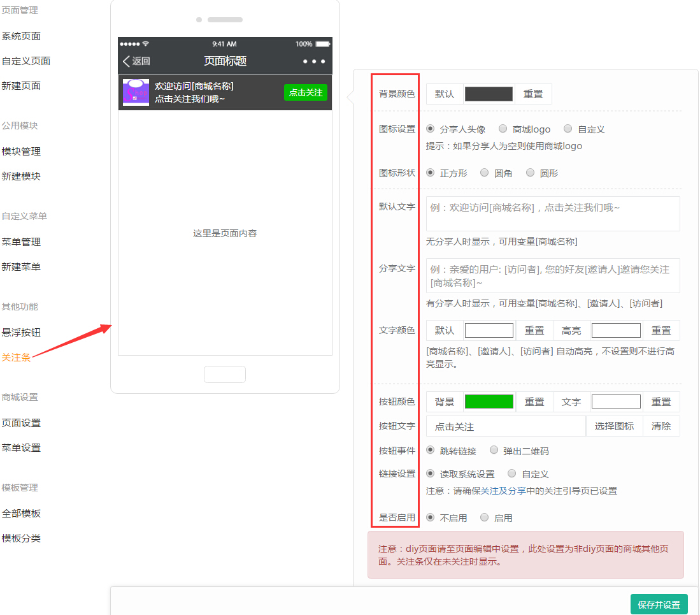Enable the follow bar with 启用
This screenshot has width=700, height=615.
tap(485, 517)
